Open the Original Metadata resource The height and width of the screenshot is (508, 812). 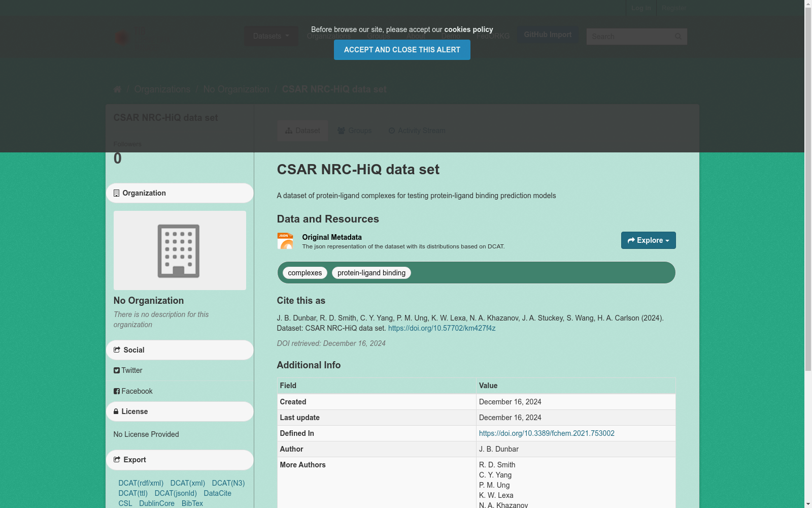coord(332,237)
